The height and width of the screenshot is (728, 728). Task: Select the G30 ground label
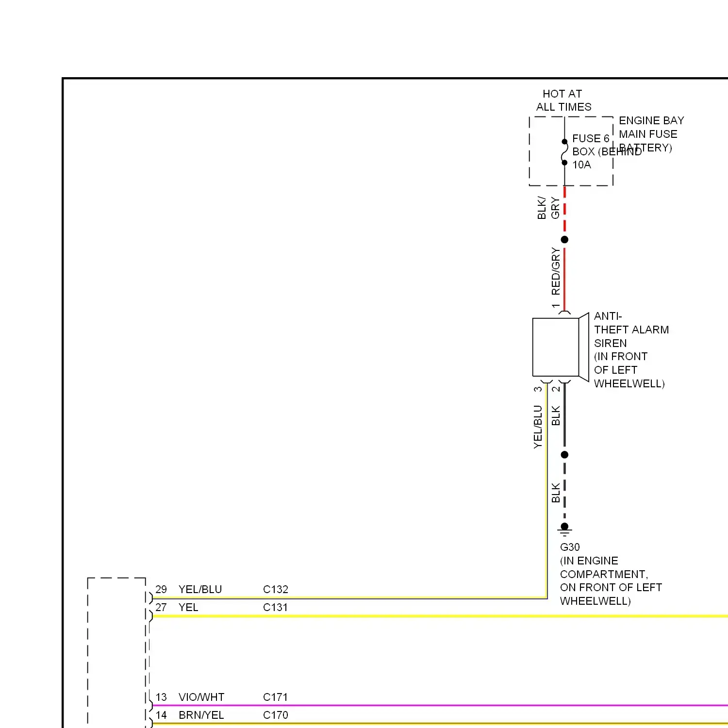pyautogui.click(x=570, y=547)
